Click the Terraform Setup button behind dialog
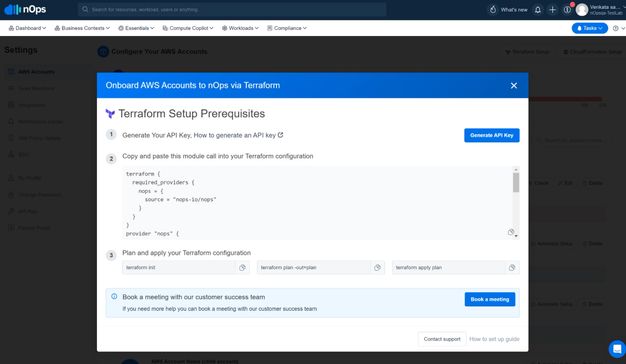This screenshot has height=364, width=626. coord(527,52)
